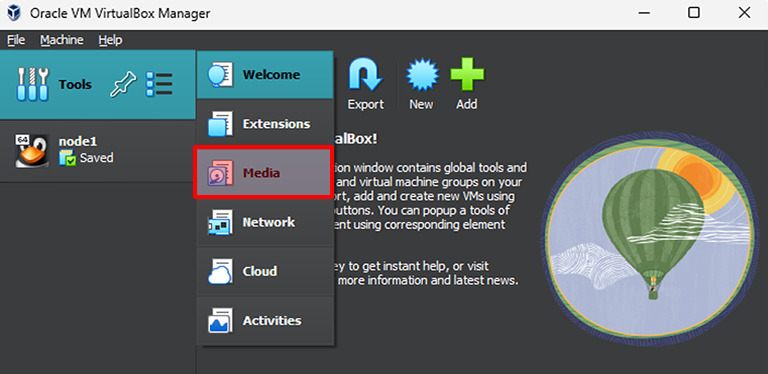The width and height of the screenshot is (768, 374).
Task: Click the Network adapter icon
Action: point(220,222)
